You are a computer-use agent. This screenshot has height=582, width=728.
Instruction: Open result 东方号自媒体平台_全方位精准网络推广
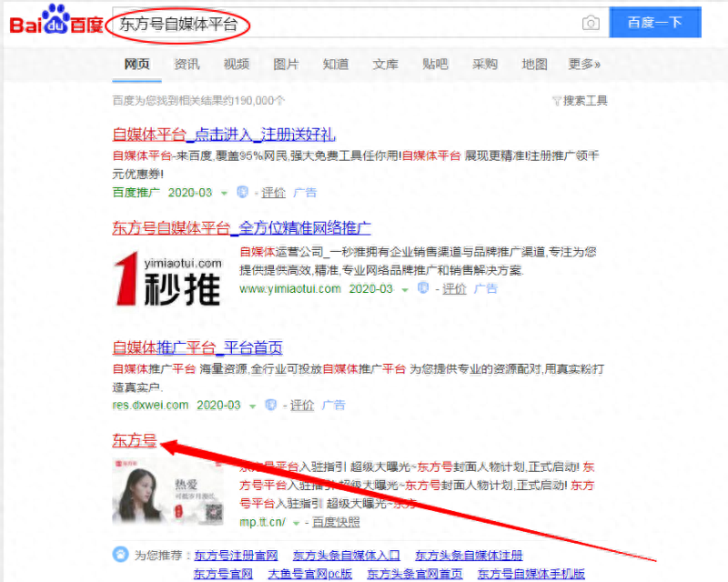tap(241, 228)
